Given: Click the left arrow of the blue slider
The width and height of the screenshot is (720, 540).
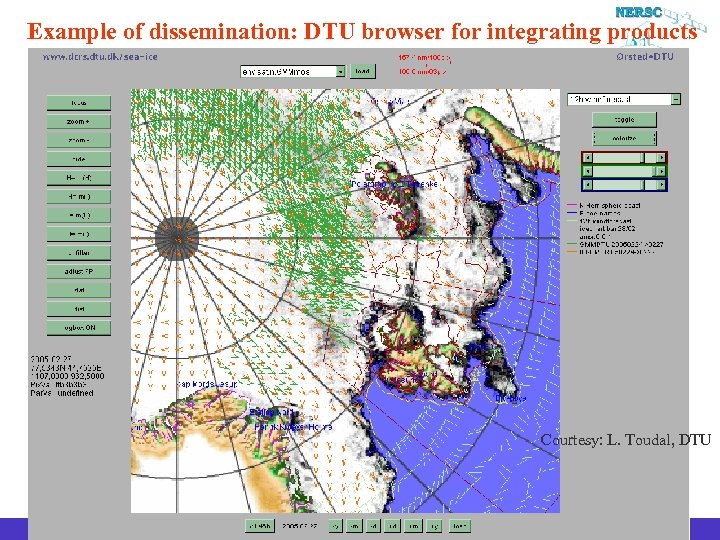Looking at the screenshot, I should pos(588,185).
